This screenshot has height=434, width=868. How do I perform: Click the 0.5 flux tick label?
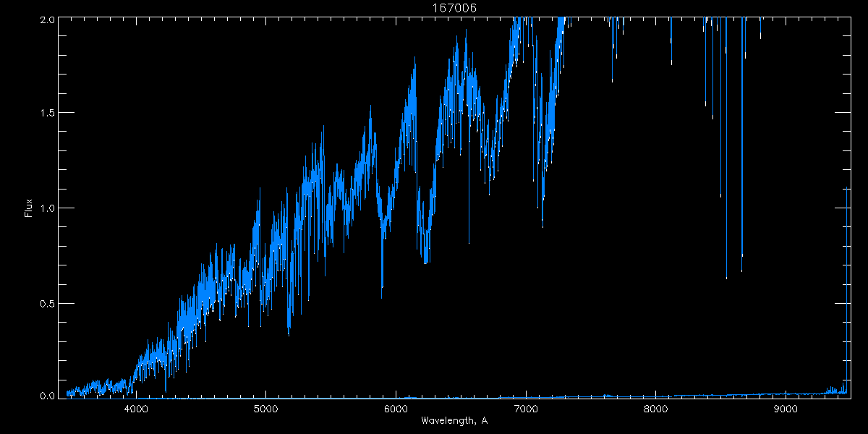point(47,303)
